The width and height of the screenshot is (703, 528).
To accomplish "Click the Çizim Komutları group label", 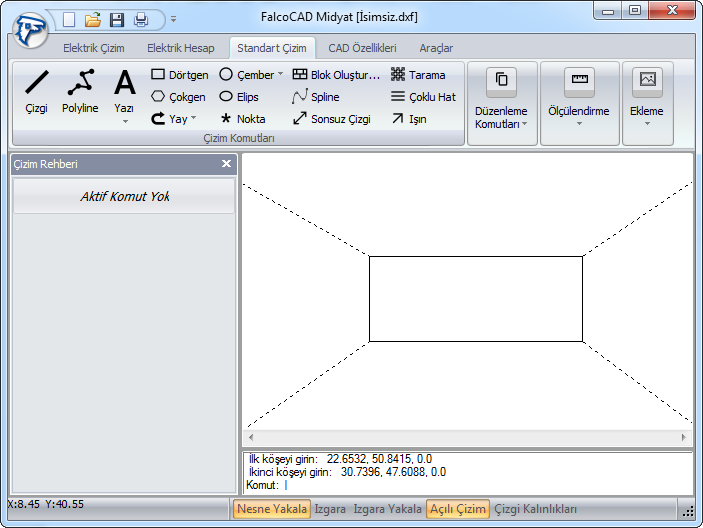I will (239, 138).
